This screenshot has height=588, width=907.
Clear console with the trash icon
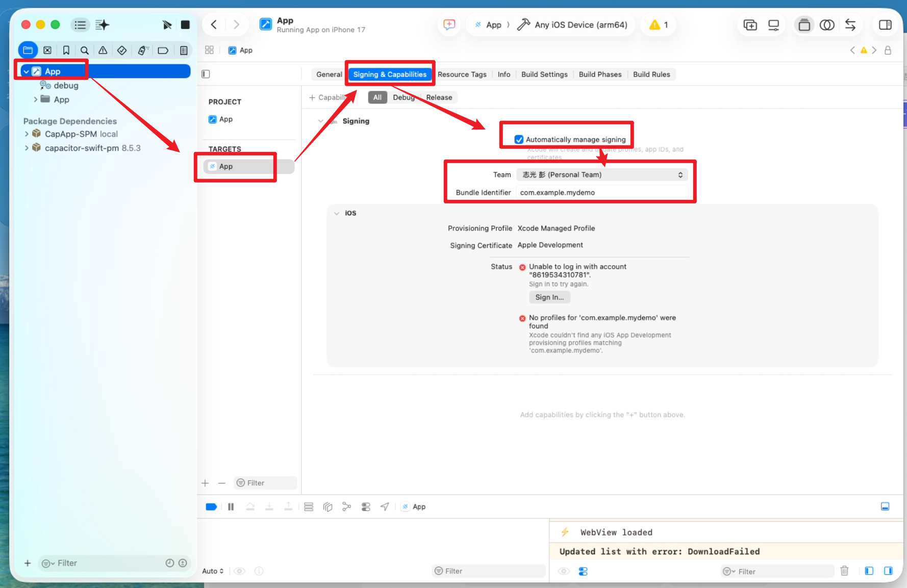point(844,571)
